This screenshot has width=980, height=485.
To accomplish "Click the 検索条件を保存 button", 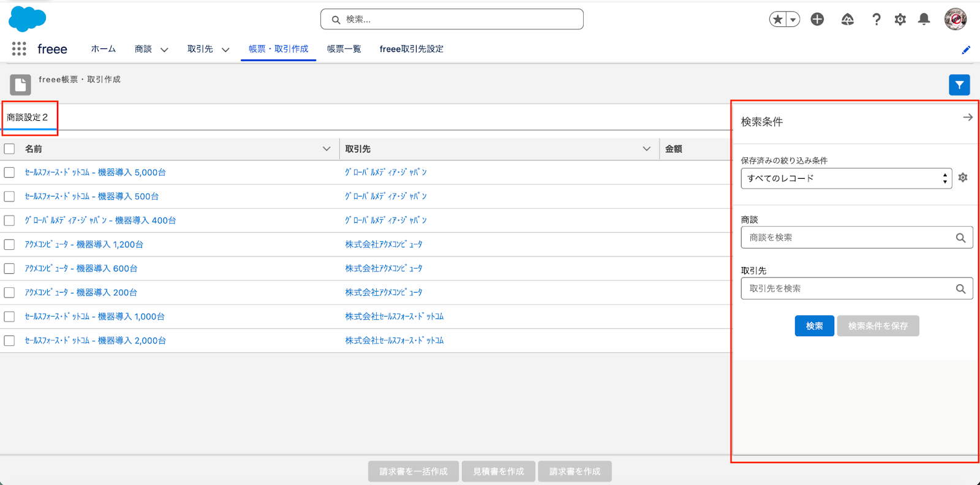I will 878,326.
